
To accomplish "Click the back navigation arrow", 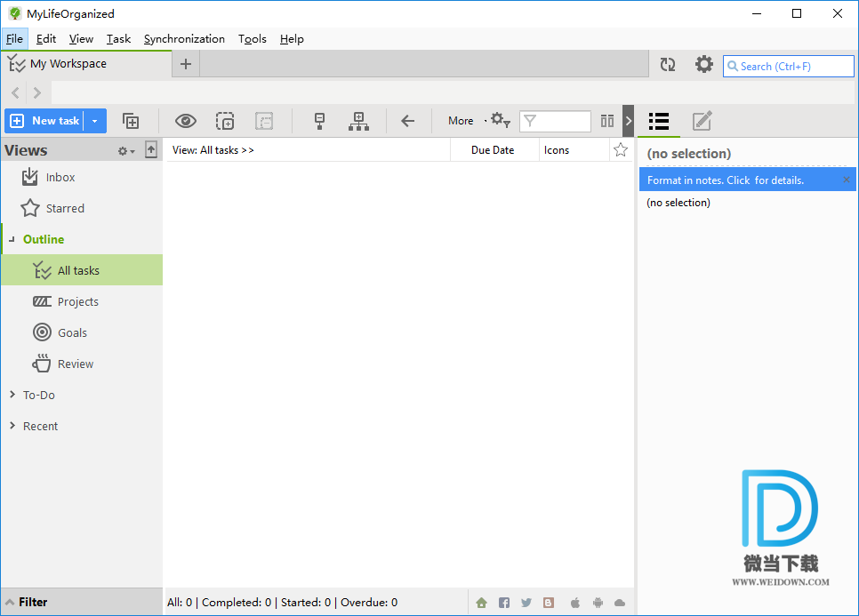I will pyautogui.click(x=15, y=93).
